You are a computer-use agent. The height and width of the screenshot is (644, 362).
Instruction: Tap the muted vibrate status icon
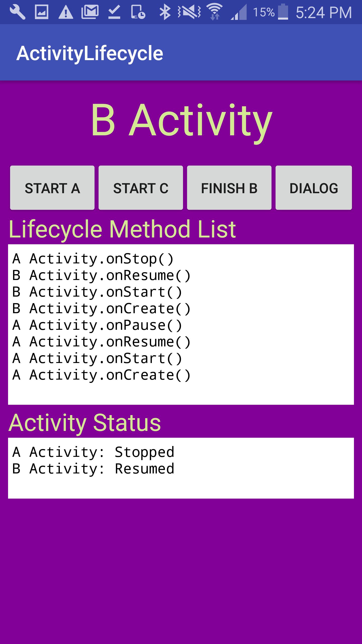pos(189,12)
